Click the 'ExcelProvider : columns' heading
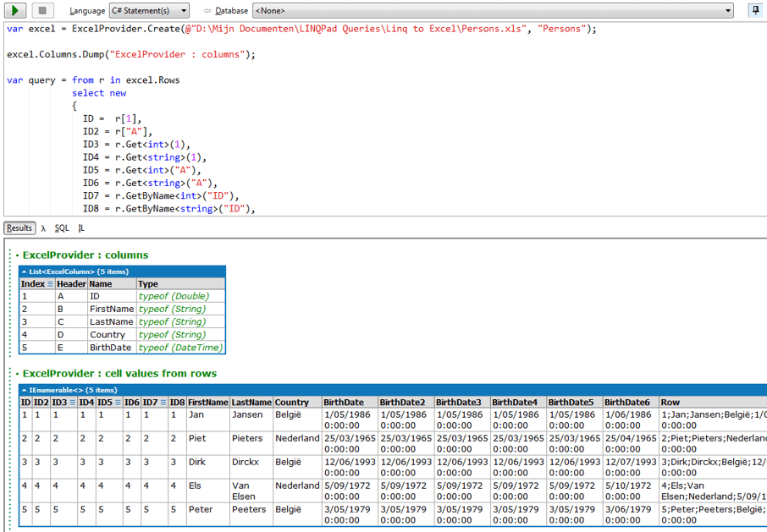The image size is (767, 532). 86,255
